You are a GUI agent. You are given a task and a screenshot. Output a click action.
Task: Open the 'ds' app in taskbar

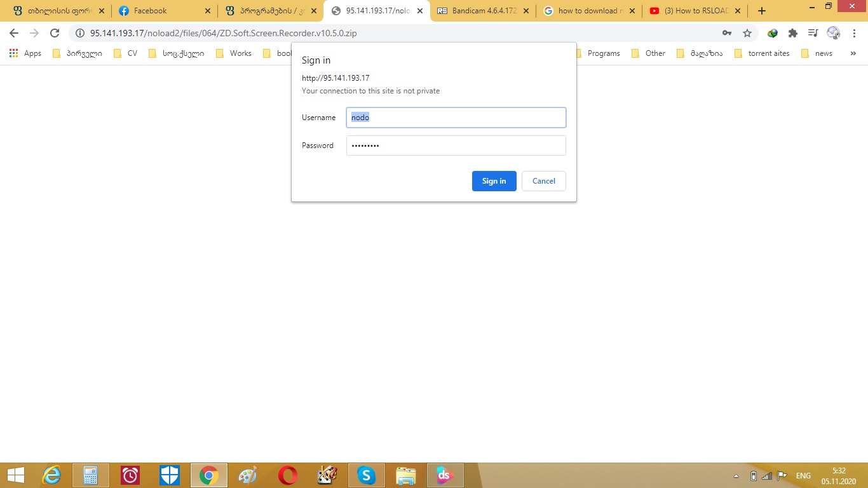point(445,475)
